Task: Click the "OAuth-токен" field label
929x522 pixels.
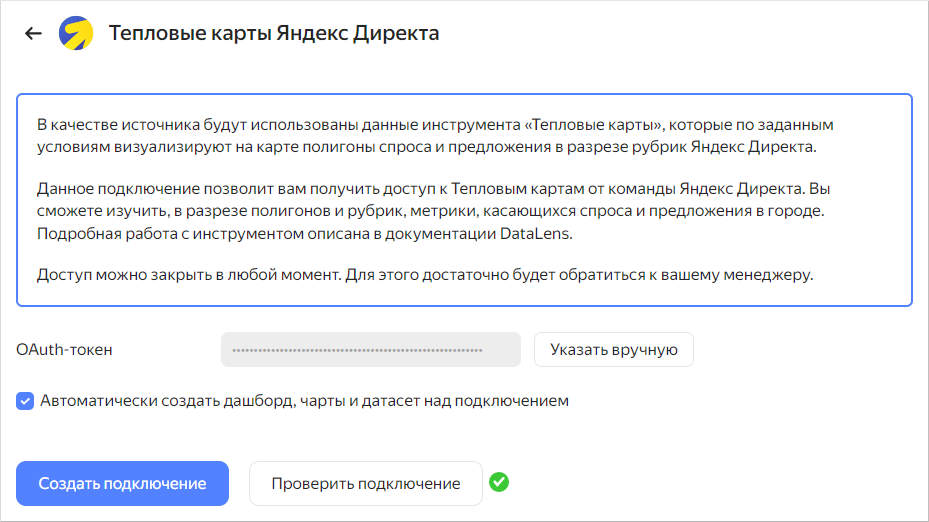Action: [64, 350]
